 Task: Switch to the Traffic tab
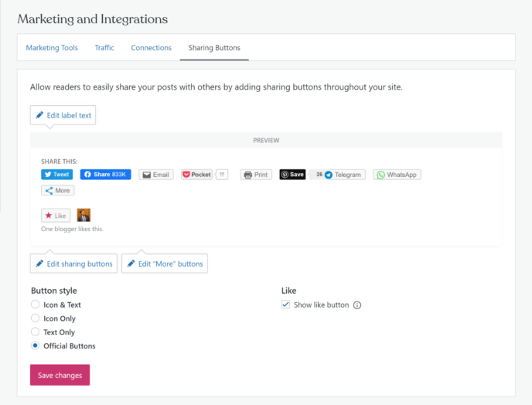pos(104,48)
